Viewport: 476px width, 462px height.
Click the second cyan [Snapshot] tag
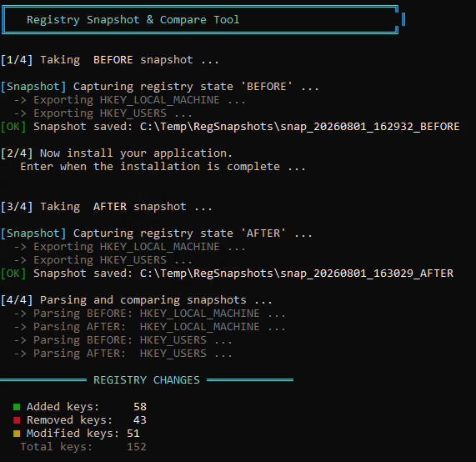pyautogui.click(x=33, y=234)
